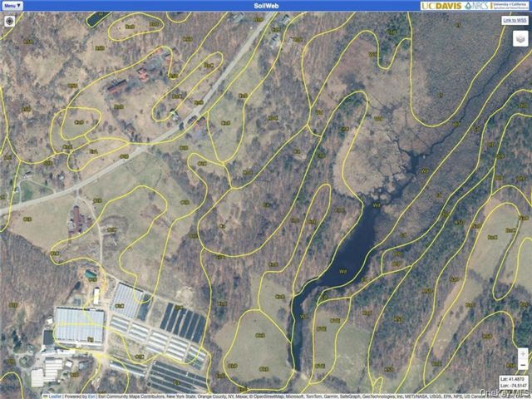The image size is (532, 399).
Task: Click the large greenhouse roof
Action: tap(79, 325)
